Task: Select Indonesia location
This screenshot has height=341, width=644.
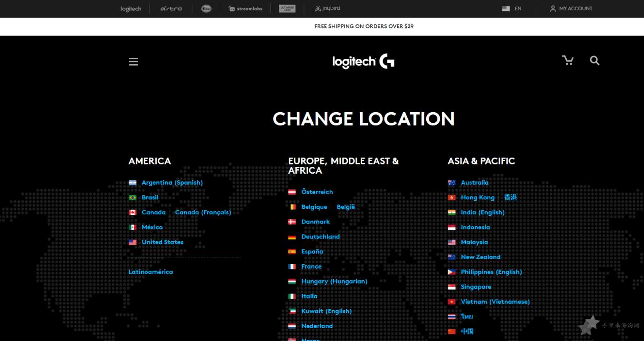Action: [x=475, y=227]
